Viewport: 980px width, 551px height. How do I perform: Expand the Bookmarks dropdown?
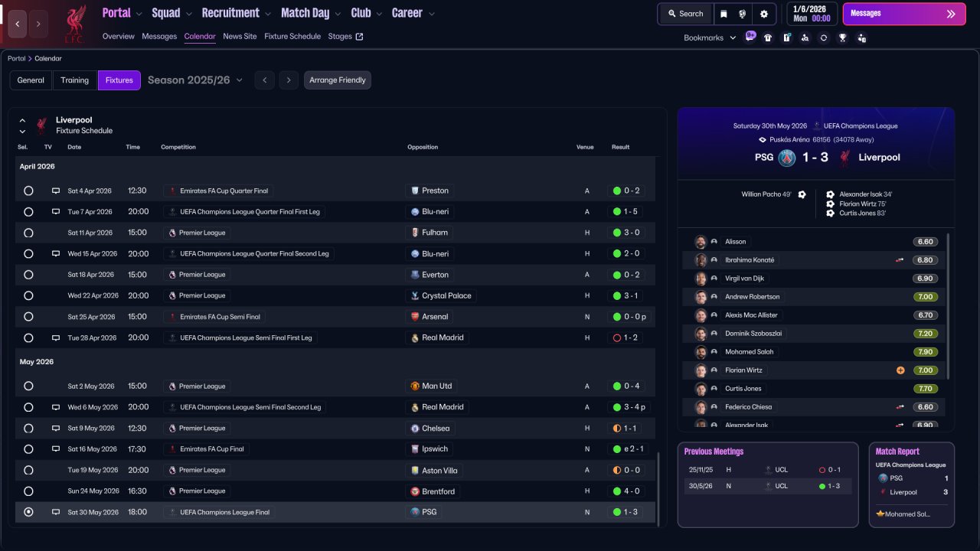click(710, 37)
